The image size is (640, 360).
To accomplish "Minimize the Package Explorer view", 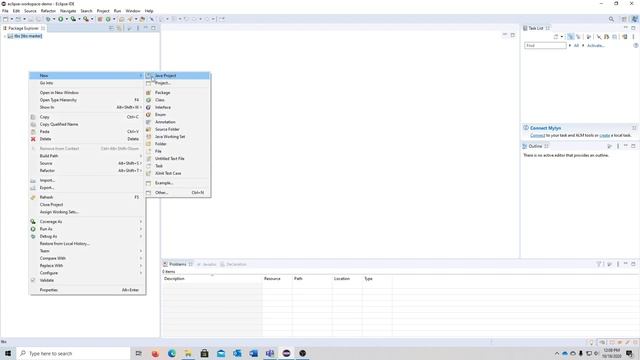I will 146,28.
